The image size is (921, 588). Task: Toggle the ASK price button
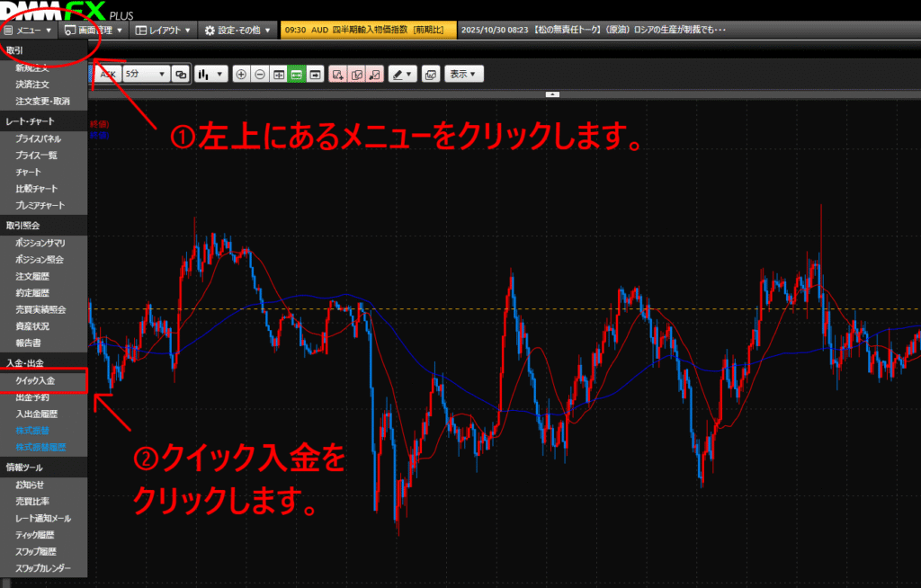tap(108, 74)
